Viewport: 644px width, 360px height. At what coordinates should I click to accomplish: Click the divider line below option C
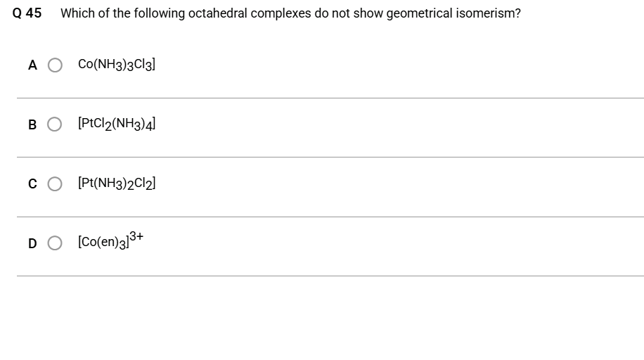(330, 217)
